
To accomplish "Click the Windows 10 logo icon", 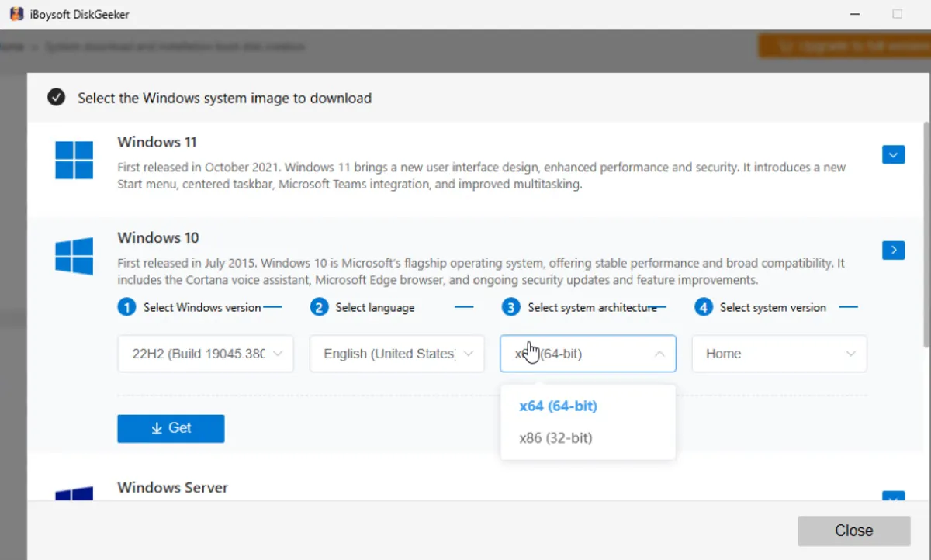I will (x=74, y=256).
